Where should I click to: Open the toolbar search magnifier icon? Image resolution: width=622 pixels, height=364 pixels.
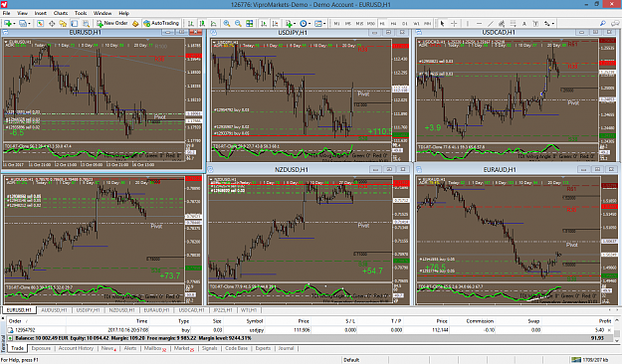pyautogui.click(x=602, y=24)
